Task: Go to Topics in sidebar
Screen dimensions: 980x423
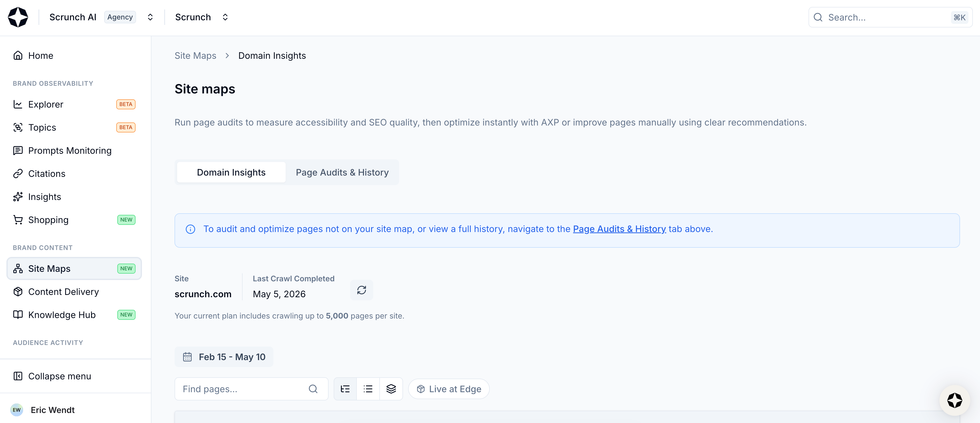Action: (x=74, y=127)
